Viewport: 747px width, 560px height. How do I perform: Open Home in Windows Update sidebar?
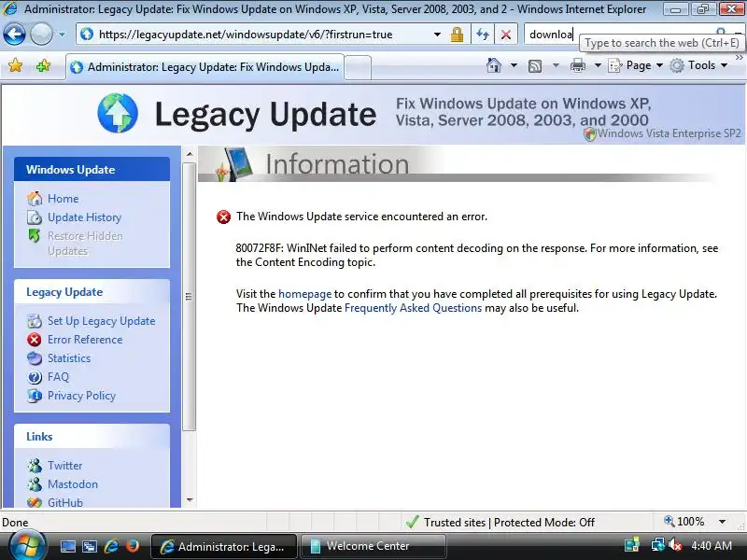pos(63,199)
